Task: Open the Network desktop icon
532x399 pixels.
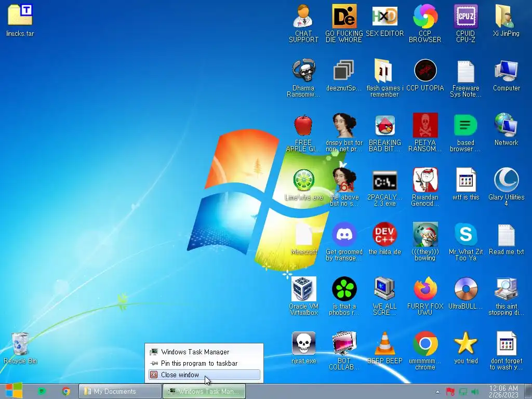Action: tap(506, 125)
